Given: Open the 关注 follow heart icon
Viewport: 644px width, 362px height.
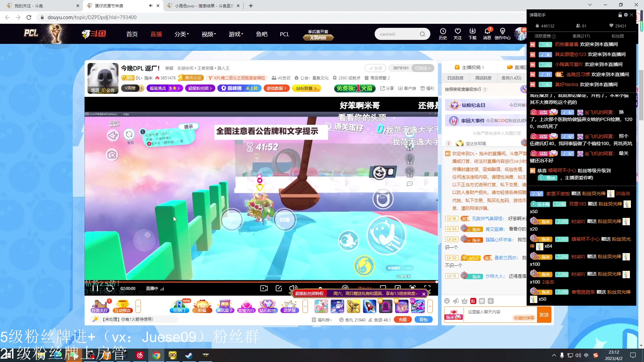Looking at the screenshot, I should pyautogui.click(x=458, y=34).
